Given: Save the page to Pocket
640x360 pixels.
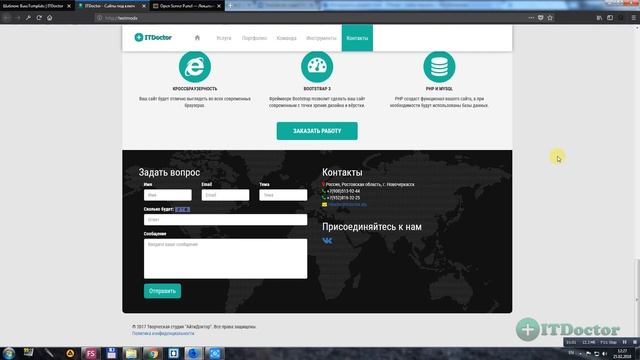Looking at the screenshot, I should [540, 18].
